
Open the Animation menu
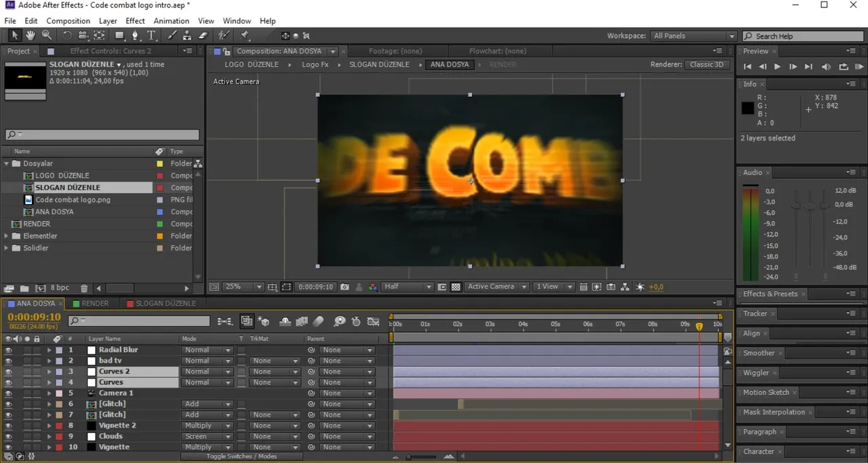click(171, 21)
